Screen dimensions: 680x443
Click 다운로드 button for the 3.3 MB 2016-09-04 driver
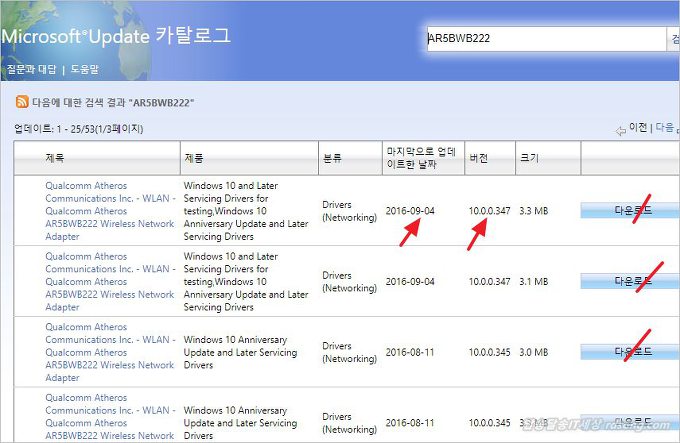[x=632, y=211]
